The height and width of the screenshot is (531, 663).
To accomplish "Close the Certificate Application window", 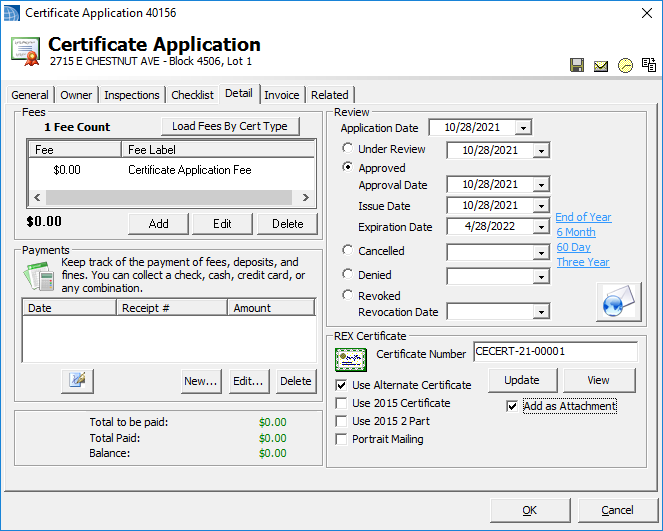I will click(x=647, y=13).
